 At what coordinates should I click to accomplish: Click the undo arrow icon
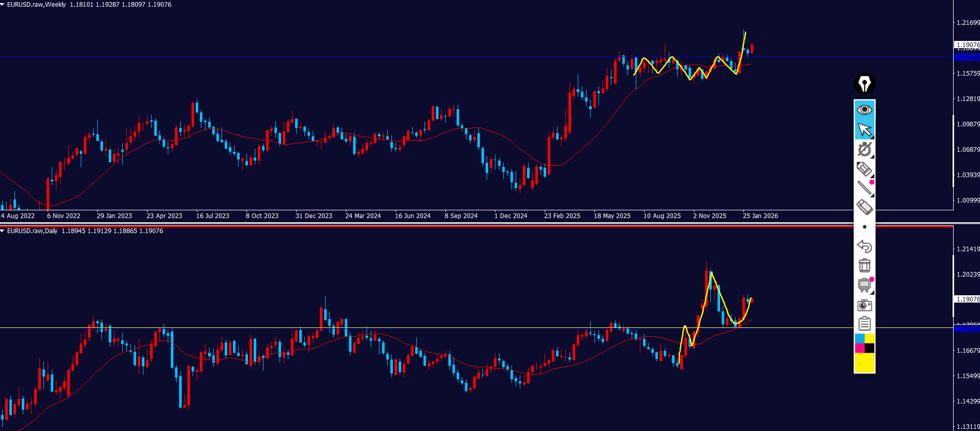pyautogui.click(x=864, y=246)
